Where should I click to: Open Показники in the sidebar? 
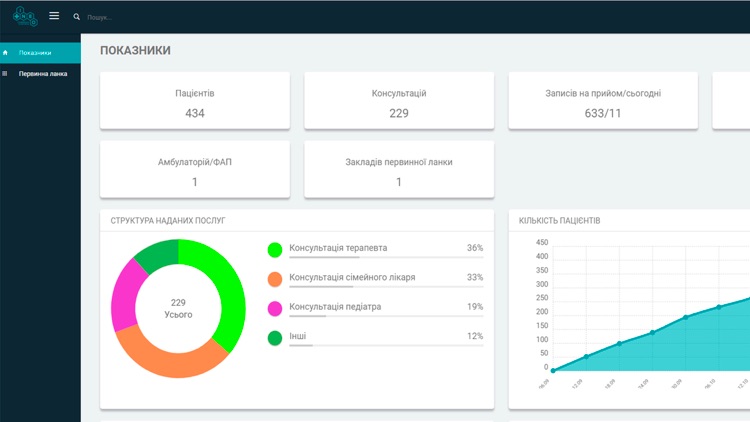click(35, 52)
